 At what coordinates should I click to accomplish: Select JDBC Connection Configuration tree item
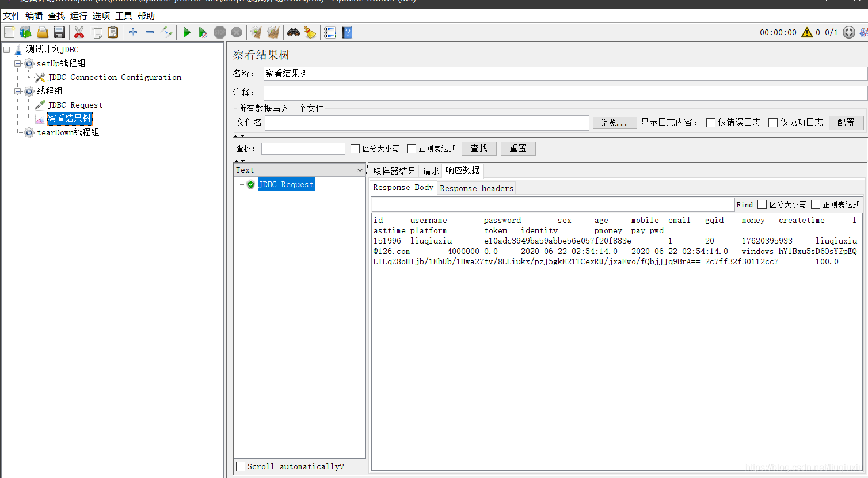click(x=115, y=77)
